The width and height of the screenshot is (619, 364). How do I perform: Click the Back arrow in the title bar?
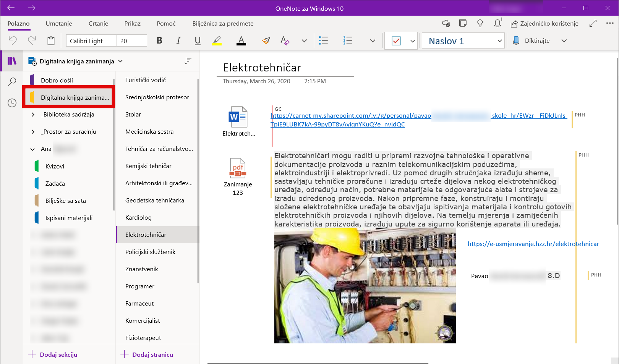coord(11,8)
